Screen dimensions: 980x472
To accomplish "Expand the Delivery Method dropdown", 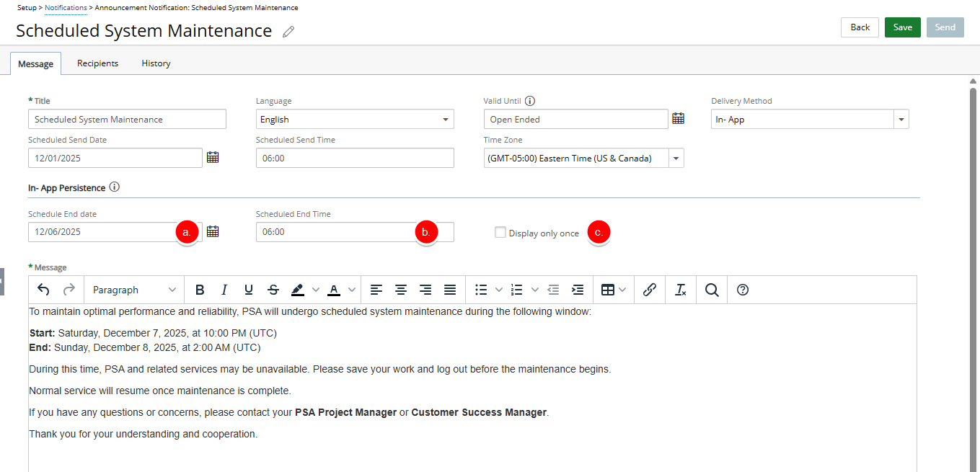I will pyautogui.click(x=901, y=120).
